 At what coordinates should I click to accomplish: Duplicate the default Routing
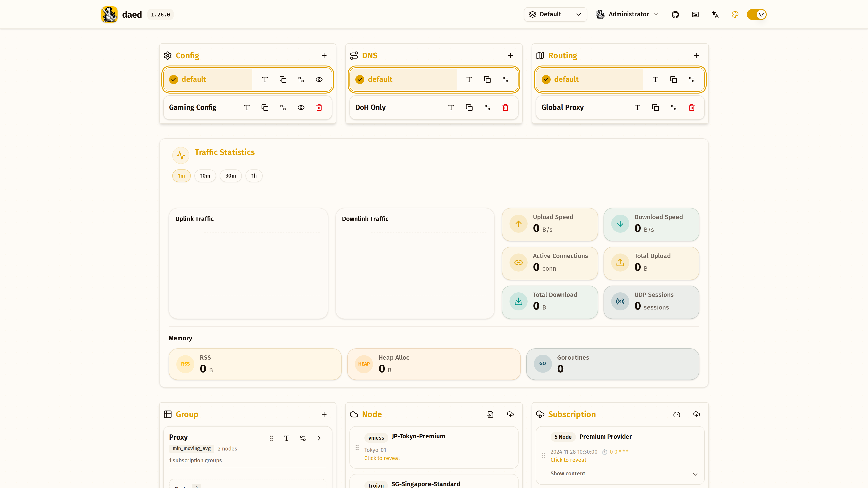674,80
